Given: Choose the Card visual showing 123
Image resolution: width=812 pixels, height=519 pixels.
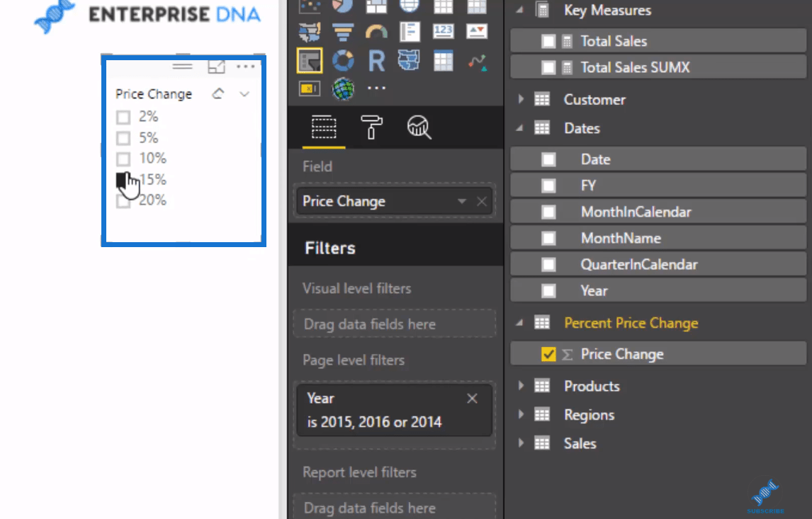Looking at the screenshot, I should (444, 32).
